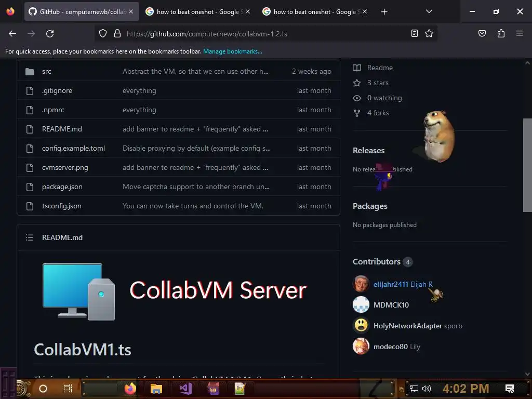This screenshot has width=532, height=399.
Task: Open the notepad app taskbar icon
Action: [240, 389]
